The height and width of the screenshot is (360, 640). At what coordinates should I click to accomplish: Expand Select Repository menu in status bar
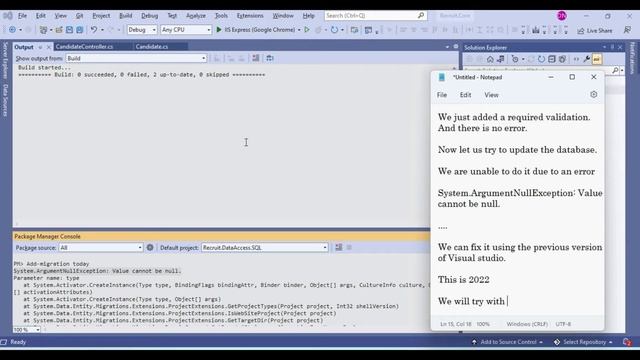(x=583, y=342)
